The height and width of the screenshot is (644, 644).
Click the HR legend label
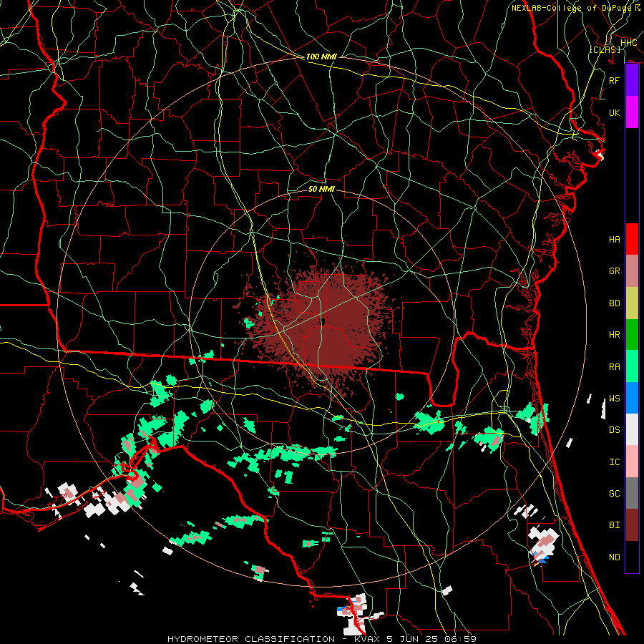(x=615, y=335)
